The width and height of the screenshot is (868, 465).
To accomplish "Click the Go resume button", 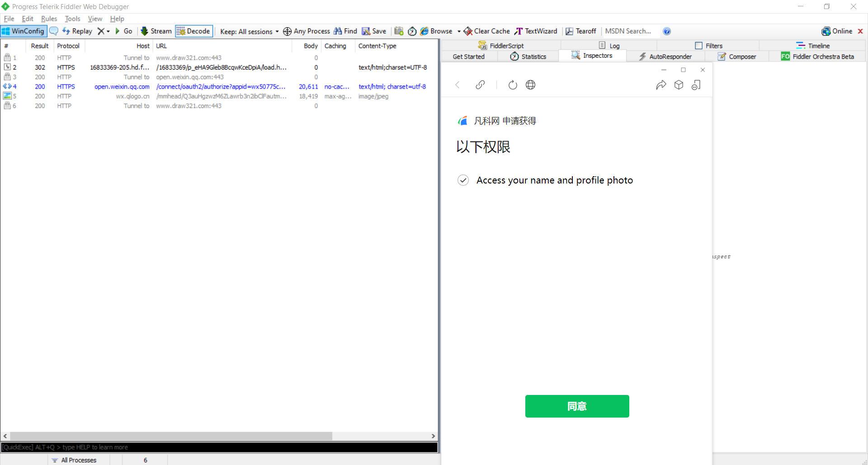I will pyautogui.click(x=123, y=31).
